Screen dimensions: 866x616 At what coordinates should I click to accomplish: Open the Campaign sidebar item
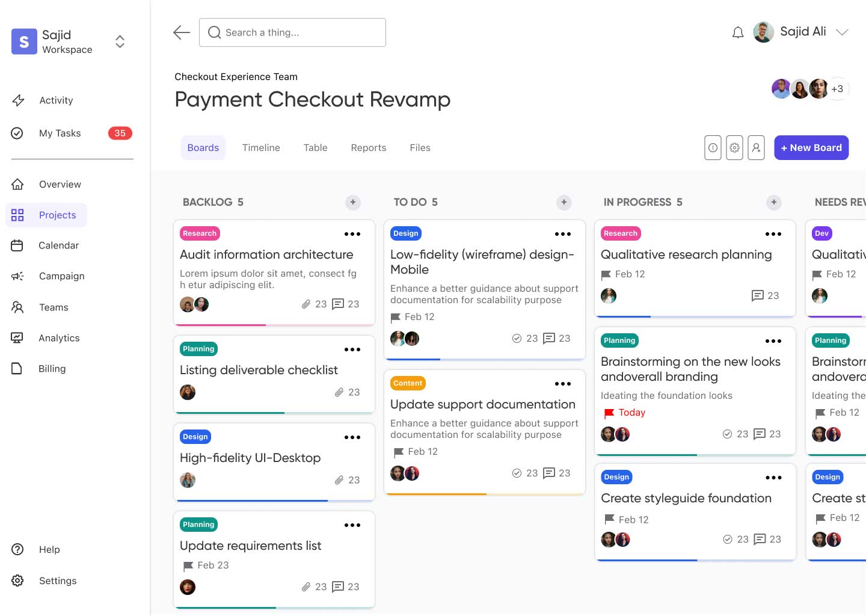coord(62,276)
